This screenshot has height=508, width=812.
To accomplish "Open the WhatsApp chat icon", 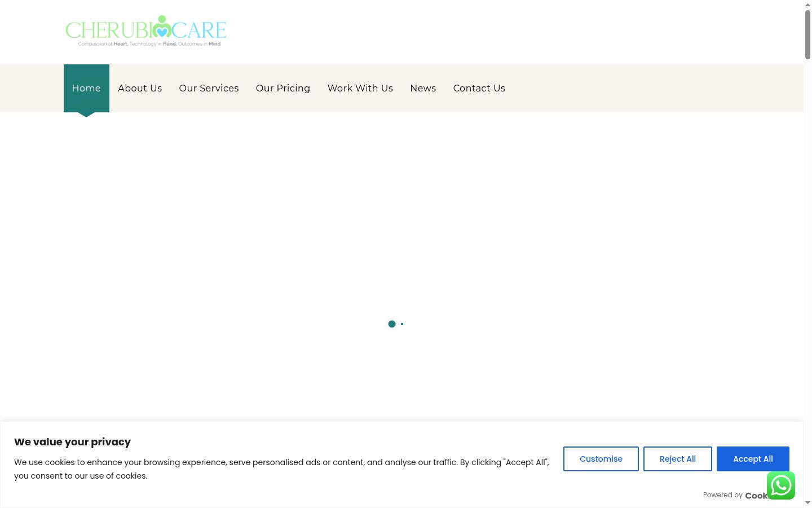I will point(781,485).
